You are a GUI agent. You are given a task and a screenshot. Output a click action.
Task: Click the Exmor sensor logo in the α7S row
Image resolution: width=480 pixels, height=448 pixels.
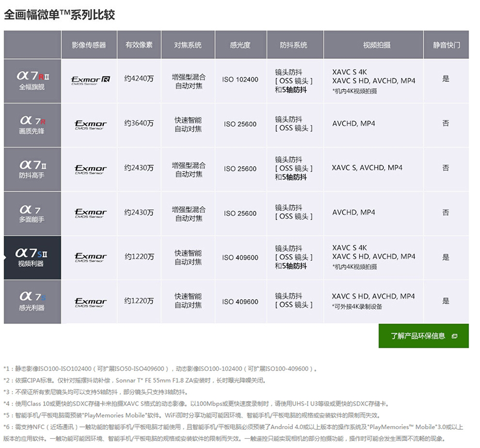(91, 302)
